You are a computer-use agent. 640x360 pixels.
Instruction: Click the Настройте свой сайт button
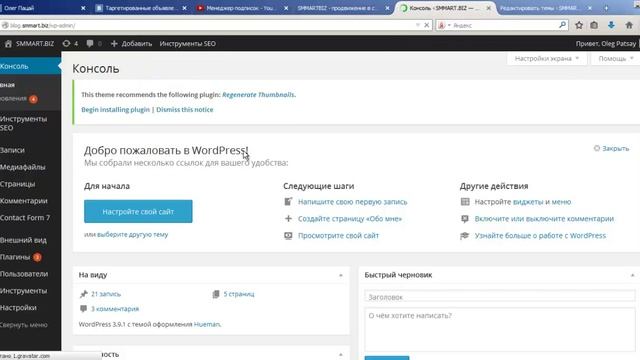(x=138, y=211)
